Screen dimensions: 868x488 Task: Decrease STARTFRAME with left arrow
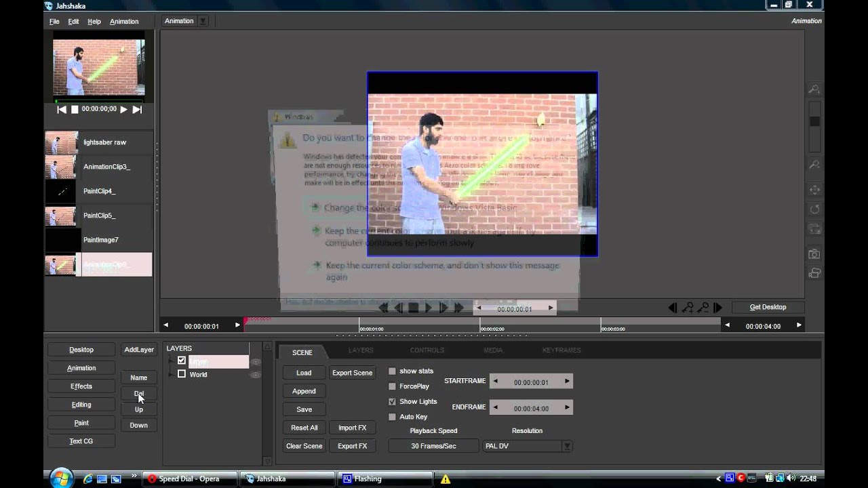[496, 382]
